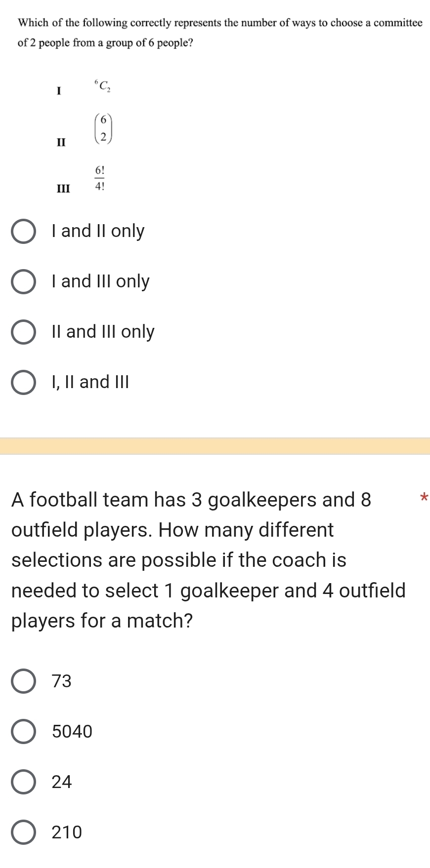Click the football team question text

pyautogui.click(x=208, y=560)
